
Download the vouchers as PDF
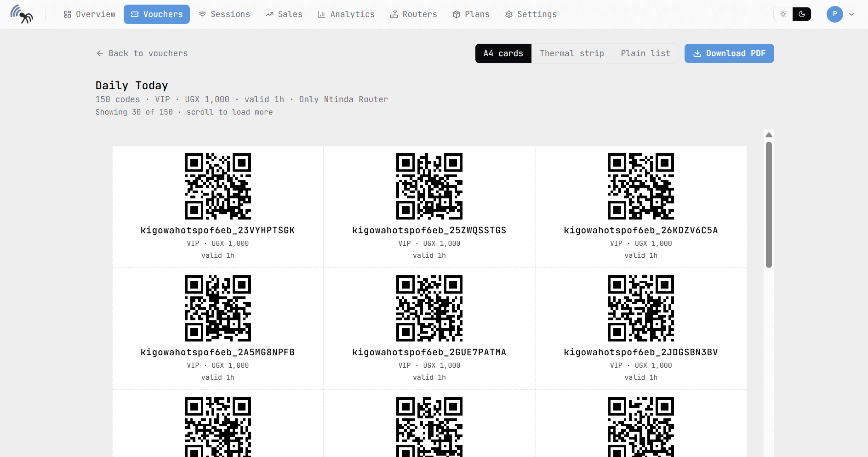729,53
